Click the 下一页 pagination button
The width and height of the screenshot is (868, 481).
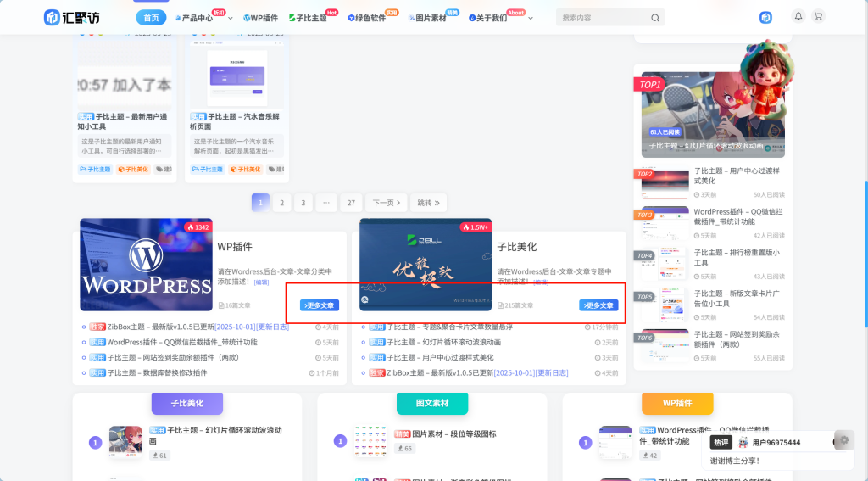coord(386,203)
